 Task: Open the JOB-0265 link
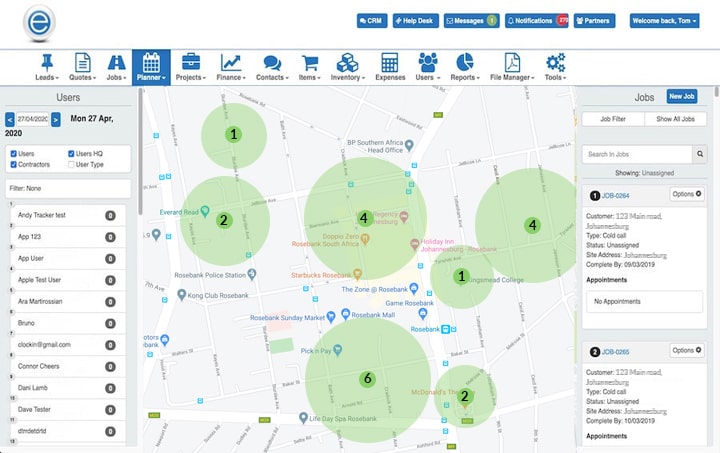tap(615, 352)
